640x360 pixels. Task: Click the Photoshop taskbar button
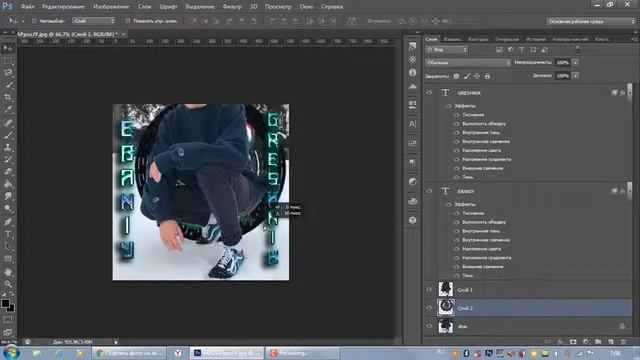227,353
